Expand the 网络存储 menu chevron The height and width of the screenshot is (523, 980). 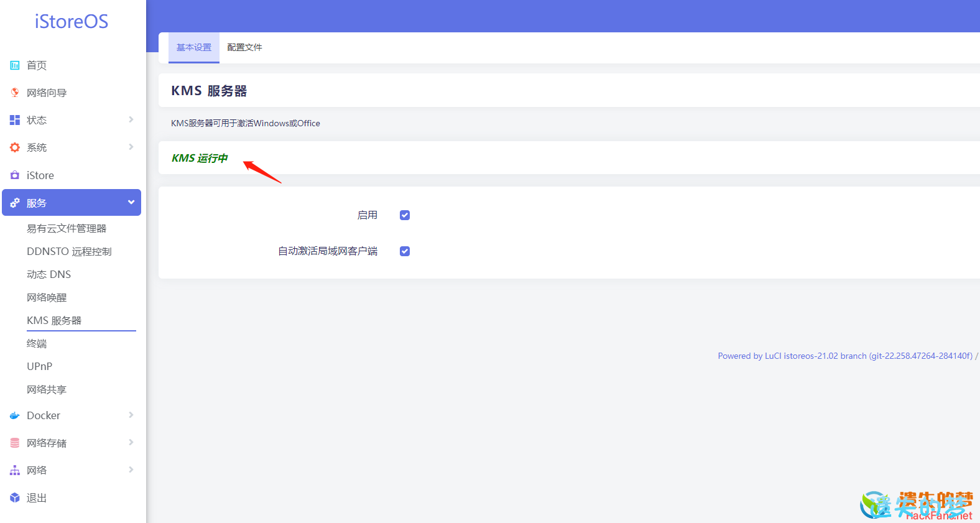click(131, 442)
